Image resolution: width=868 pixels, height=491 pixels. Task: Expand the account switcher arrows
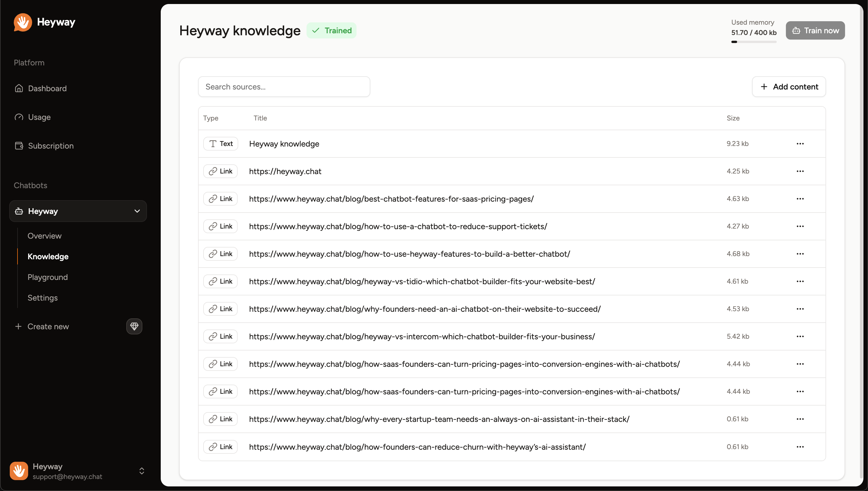(142, 471)
